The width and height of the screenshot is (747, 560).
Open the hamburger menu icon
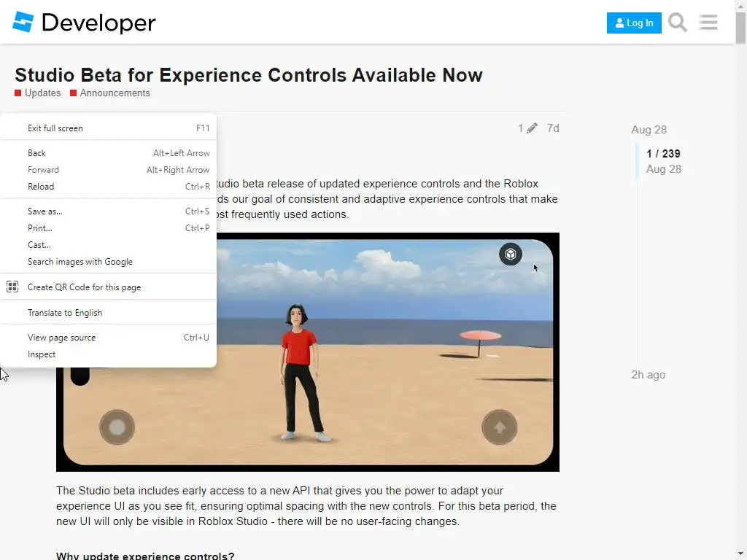pyautogui.click(x=708, y=23)
